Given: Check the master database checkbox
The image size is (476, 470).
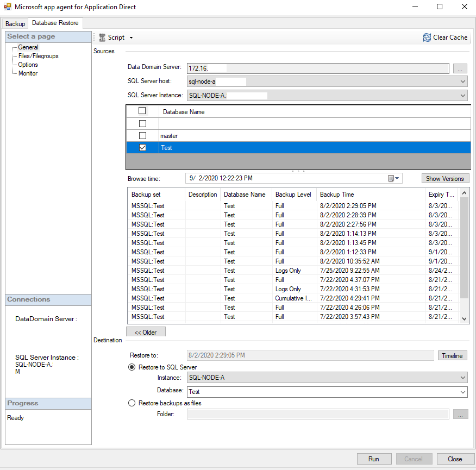Looking at the screenshot, I should point(142,135).
